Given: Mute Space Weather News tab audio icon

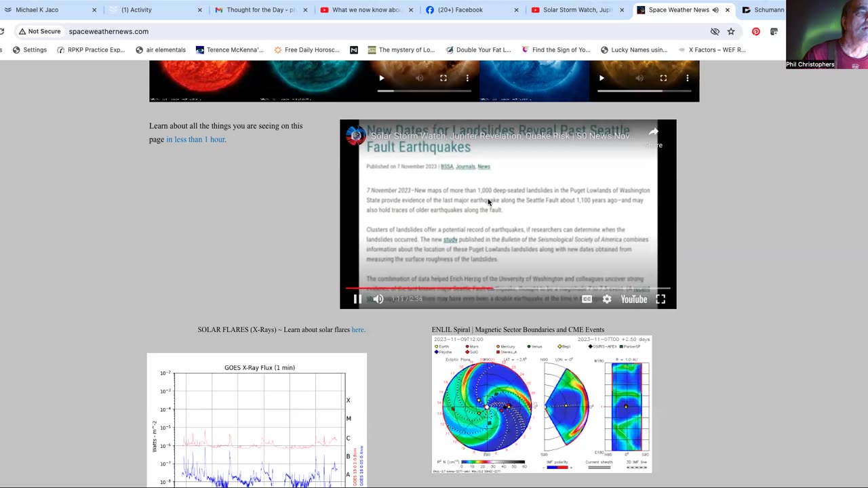Looking at the screenshot, I should tap(715, 10).
